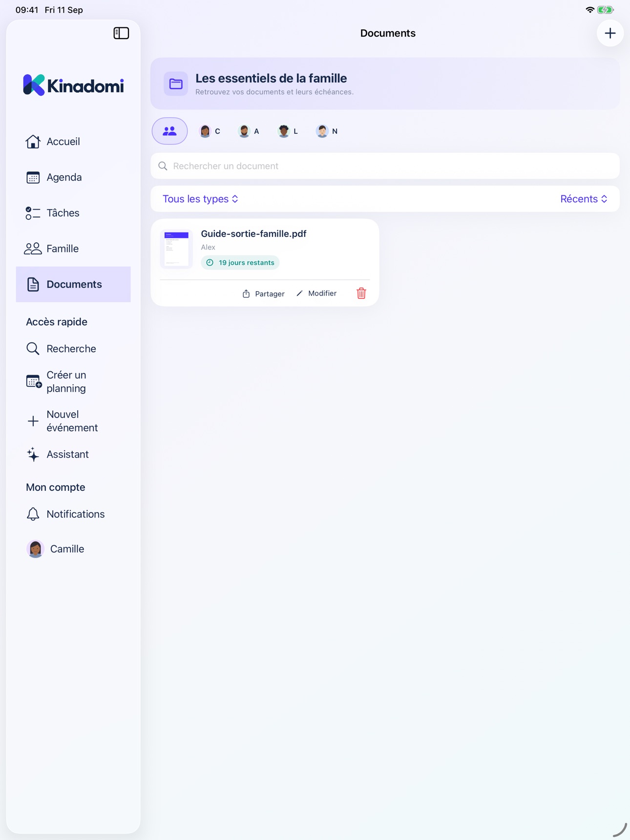Open the Tous les types dropdown
Screen dimensions: 630x840
(x=200, y=199)
